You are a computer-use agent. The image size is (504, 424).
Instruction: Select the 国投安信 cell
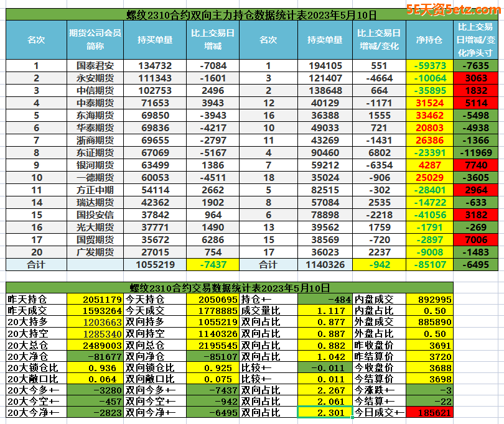95,215
